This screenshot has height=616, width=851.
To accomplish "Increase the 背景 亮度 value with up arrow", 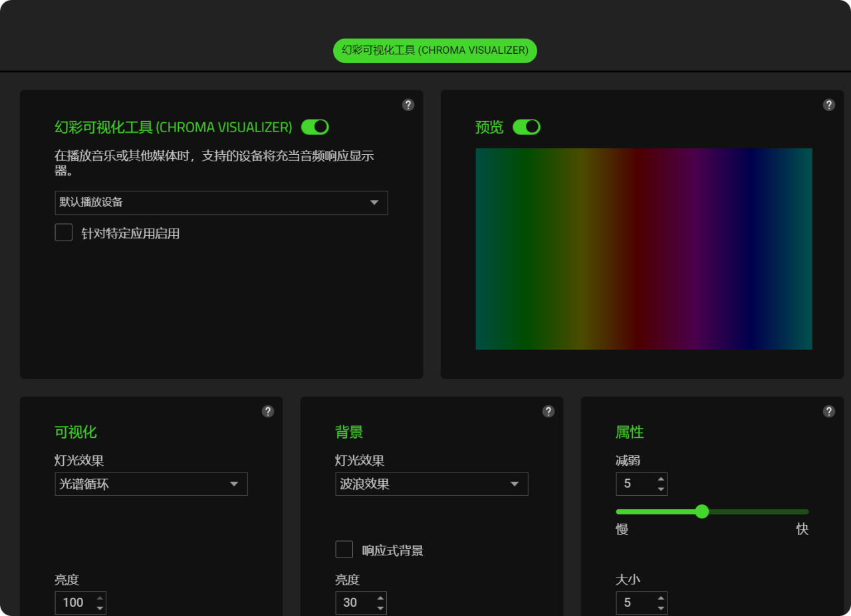I will tap(380, 597).
